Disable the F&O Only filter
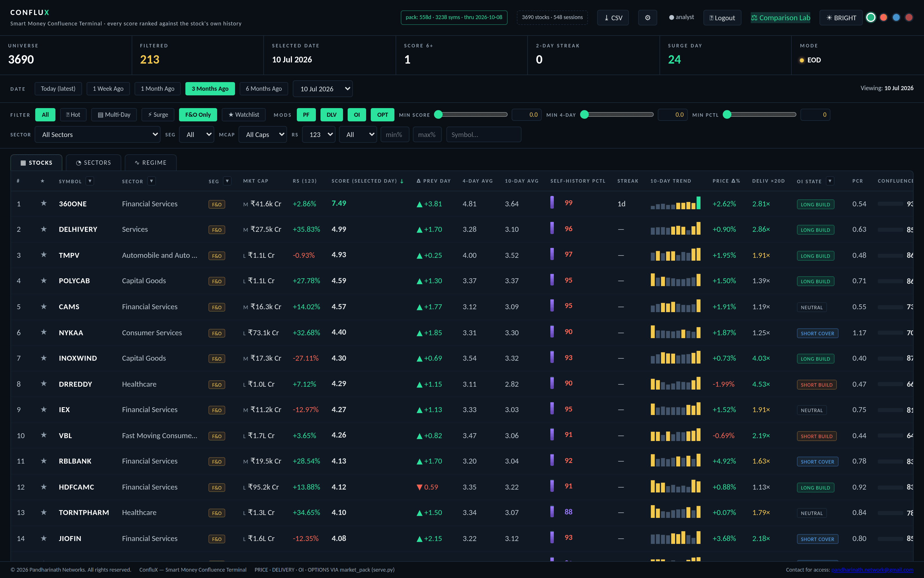This screenshot has width=924, height=578. 198,115
